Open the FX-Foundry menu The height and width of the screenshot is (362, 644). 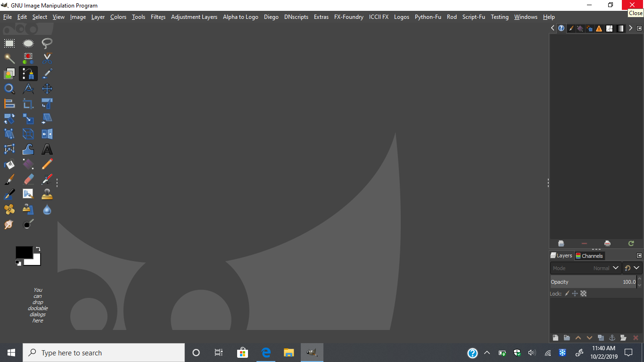[x=348, y=16]
